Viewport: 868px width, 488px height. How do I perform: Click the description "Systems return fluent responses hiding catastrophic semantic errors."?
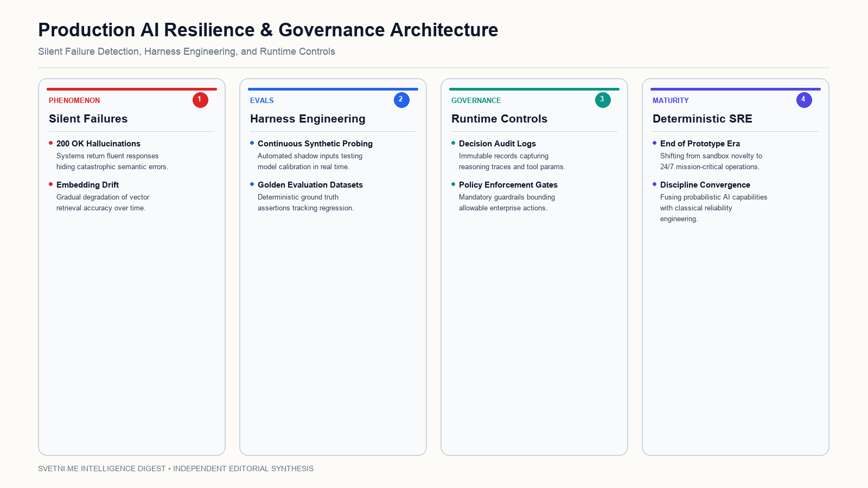(112, 162)
